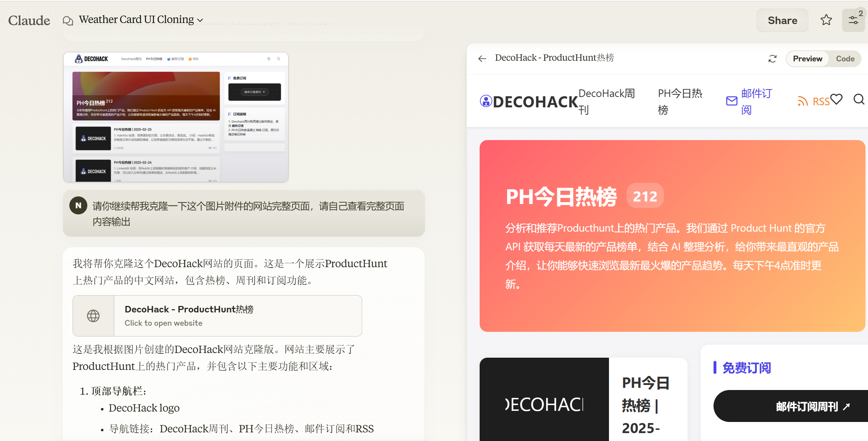Click the back arrow in artifact panel
The height and width of the screenshot is (441, 868).
click(x=482, y=59)
